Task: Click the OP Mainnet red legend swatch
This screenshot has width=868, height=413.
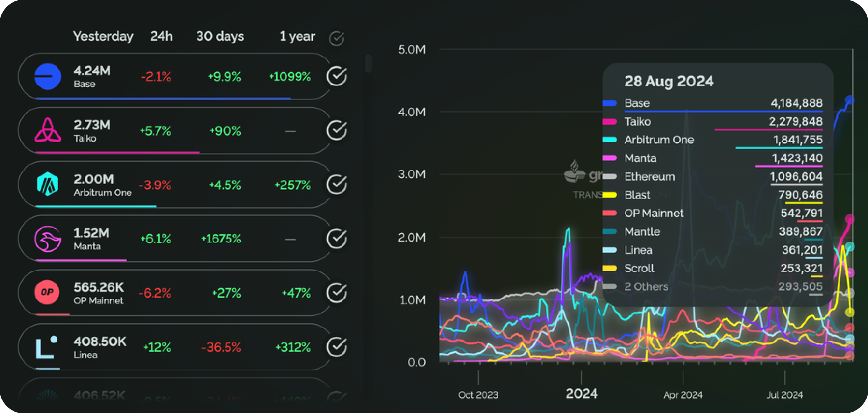Action: [x=610, y=213]
